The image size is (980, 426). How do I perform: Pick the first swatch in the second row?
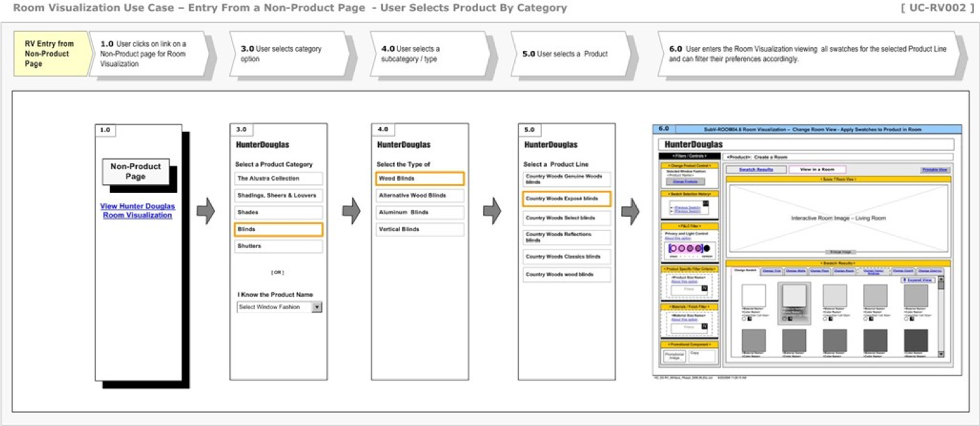754,341
